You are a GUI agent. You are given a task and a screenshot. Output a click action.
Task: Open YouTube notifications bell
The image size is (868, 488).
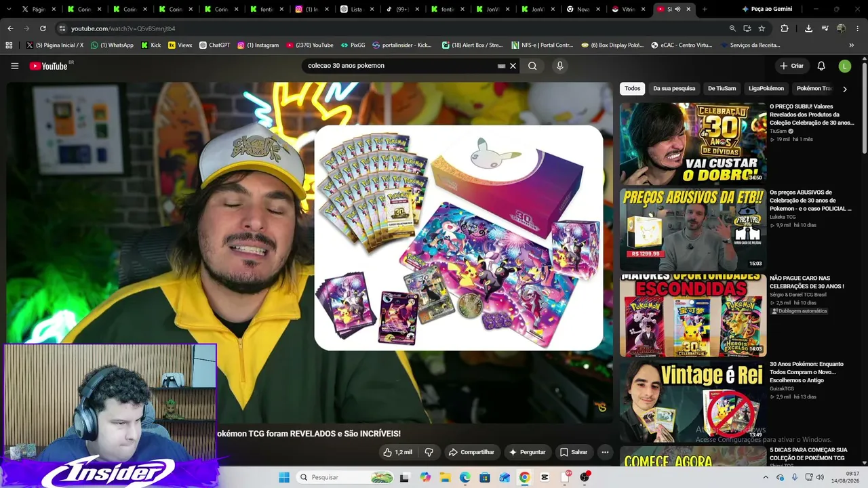(x=821, y=66)
